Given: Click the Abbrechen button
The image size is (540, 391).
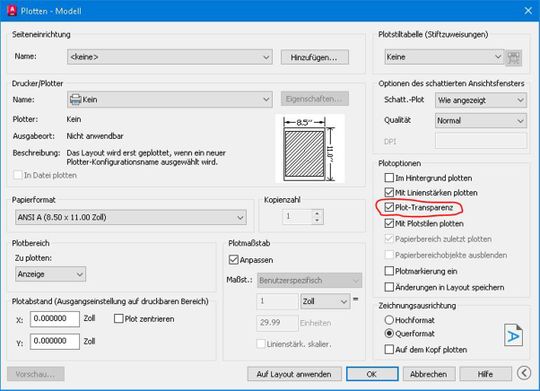Looking at the screenshot, I should 429,374.
